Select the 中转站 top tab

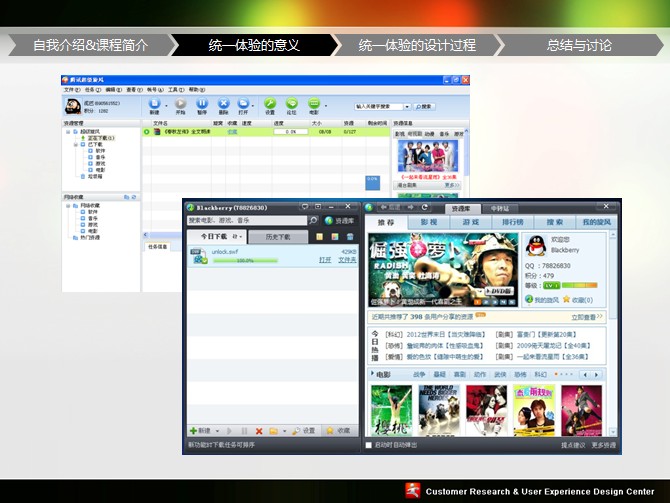point(500,209)
